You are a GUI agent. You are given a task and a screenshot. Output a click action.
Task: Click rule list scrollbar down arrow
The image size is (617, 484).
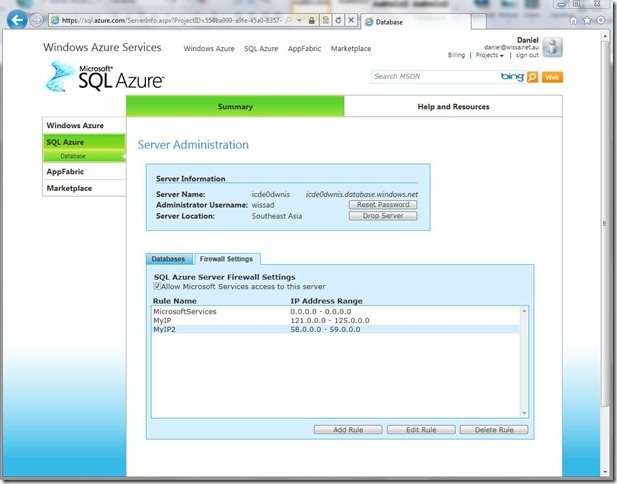tap(524, 413)
